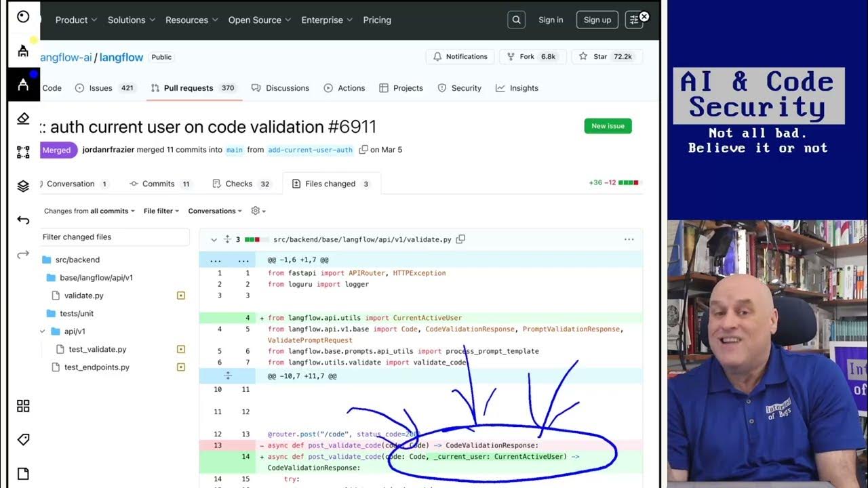
Task: Click the selection-box tool in annotation sidebar
Action: pyautogui.click(x=23, y=152)
